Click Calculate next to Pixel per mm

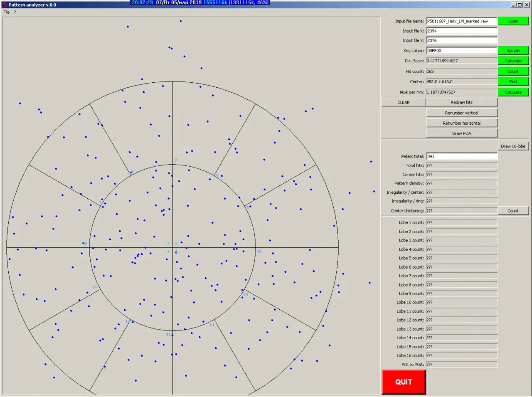tap(513, 92)
